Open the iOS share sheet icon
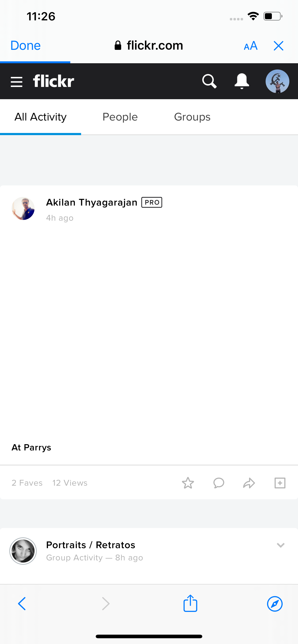This screenshot has width=298, height=644. pyautogui.click(x=190, y=603)
